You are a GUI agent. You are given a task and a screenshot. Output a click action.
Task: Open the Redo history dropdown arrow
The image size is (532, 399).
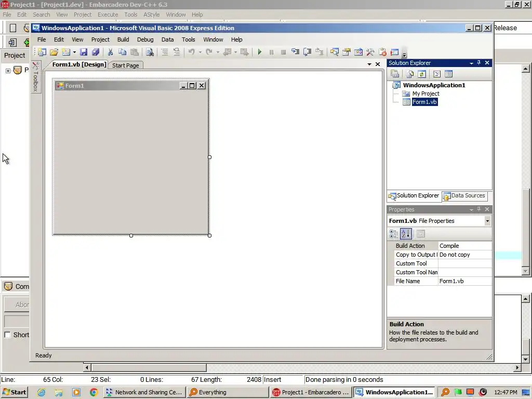[218, 52]
